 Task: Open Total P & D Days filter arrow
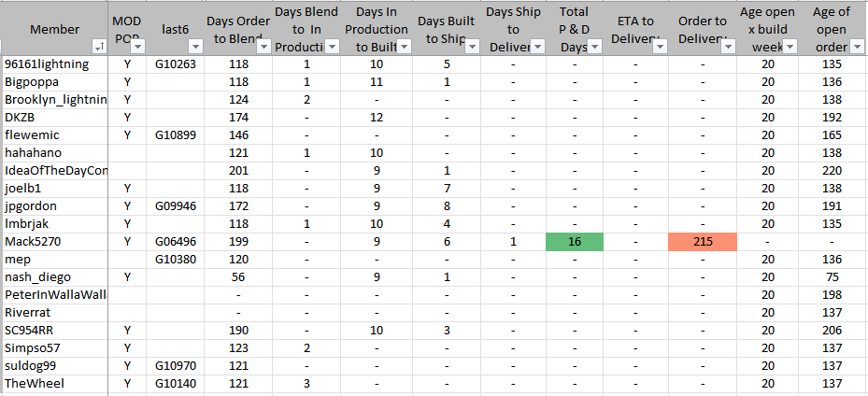coord(594,47)
